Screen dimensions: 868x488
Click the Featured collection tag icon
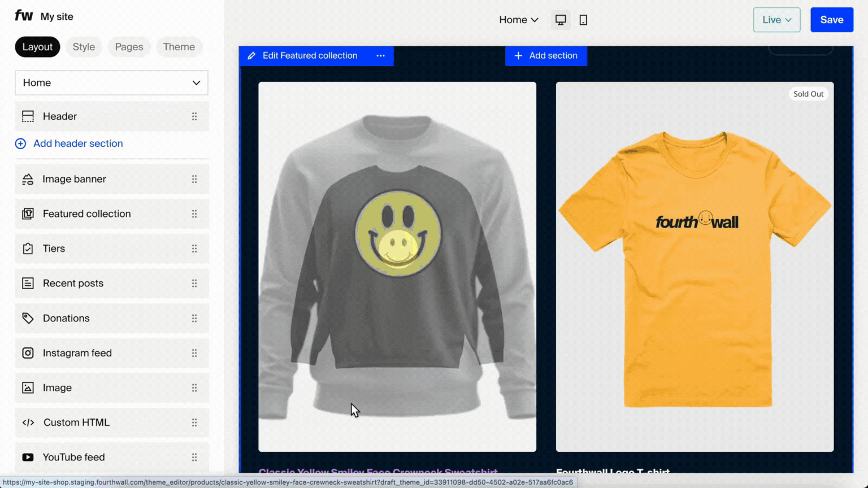(x=28, y=213)
